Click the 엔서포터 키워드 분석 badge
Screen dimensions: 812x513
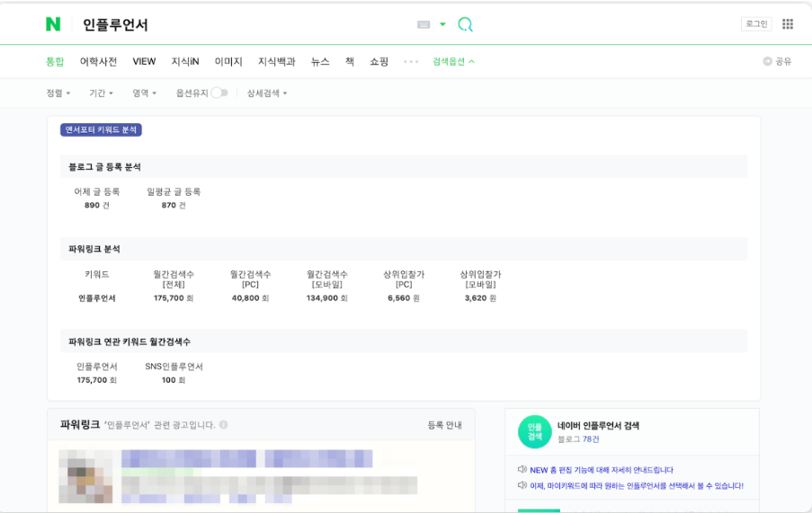tap(101, 129)
